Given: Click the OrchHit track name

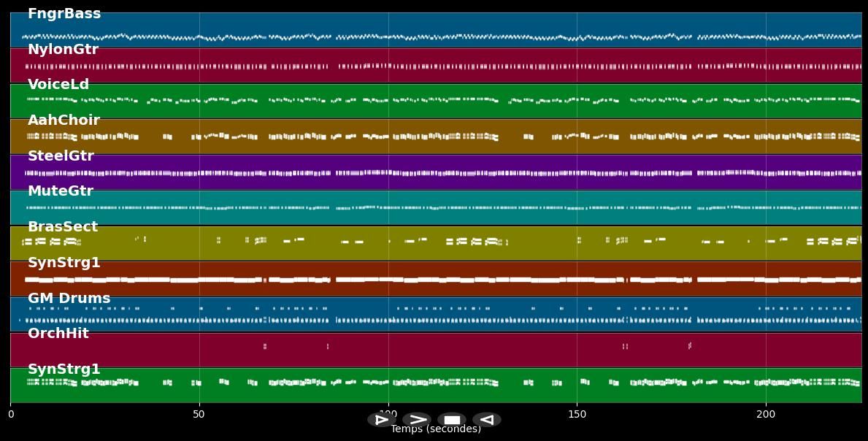Looking at the screenshot, I should (x=58, y=334).
